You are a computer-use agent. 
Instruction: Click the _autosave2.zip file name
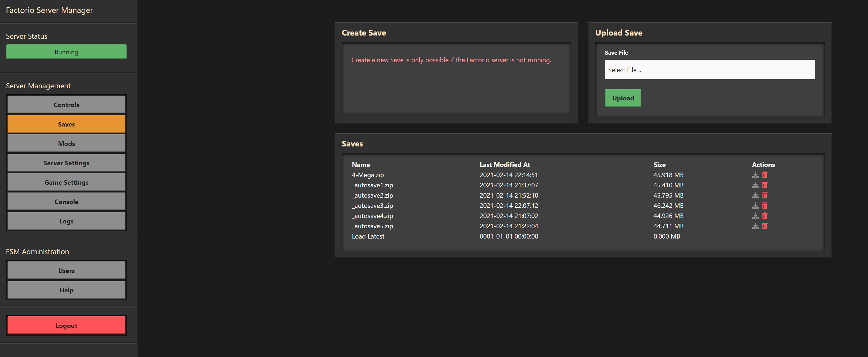click(x=372, y=195)
